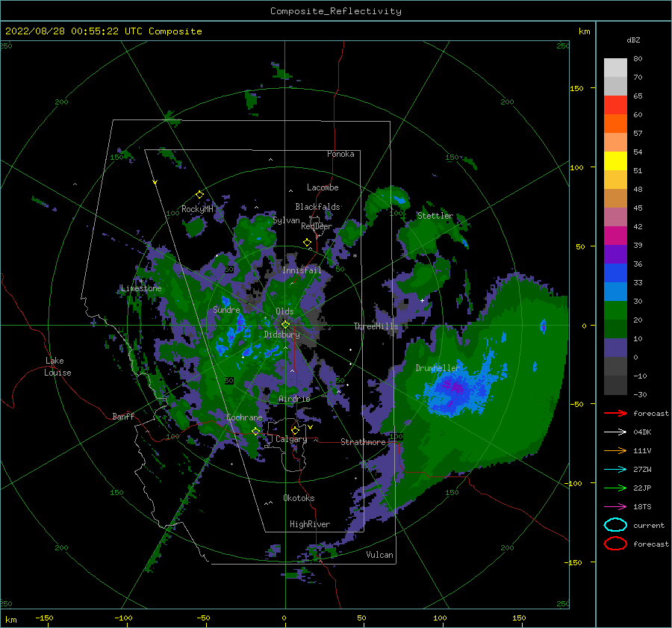This screenshot has width=672, height=628.
Task: Click the 20 dBZ green color swatch
Action: [615, 311]
